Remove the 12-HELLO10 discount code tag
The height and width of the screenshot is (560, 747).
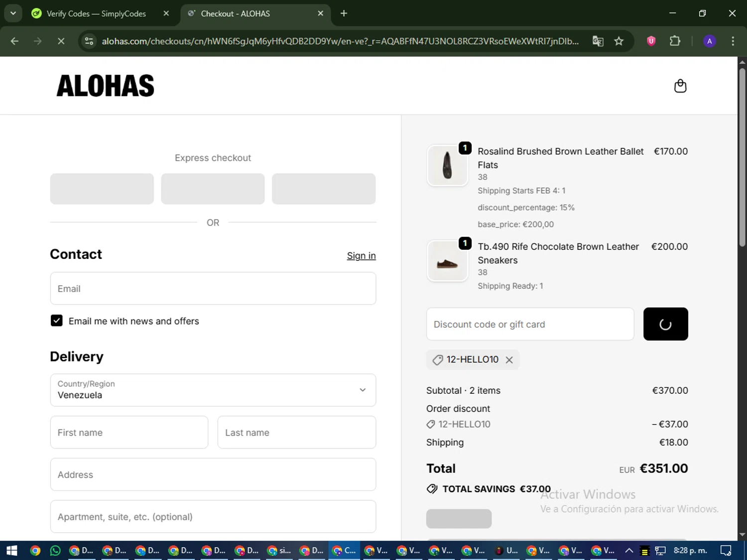509,360
